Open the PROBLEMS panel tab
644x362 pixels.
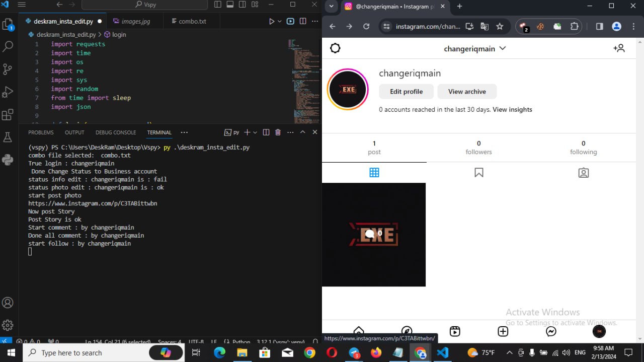(x=41, y=132)
